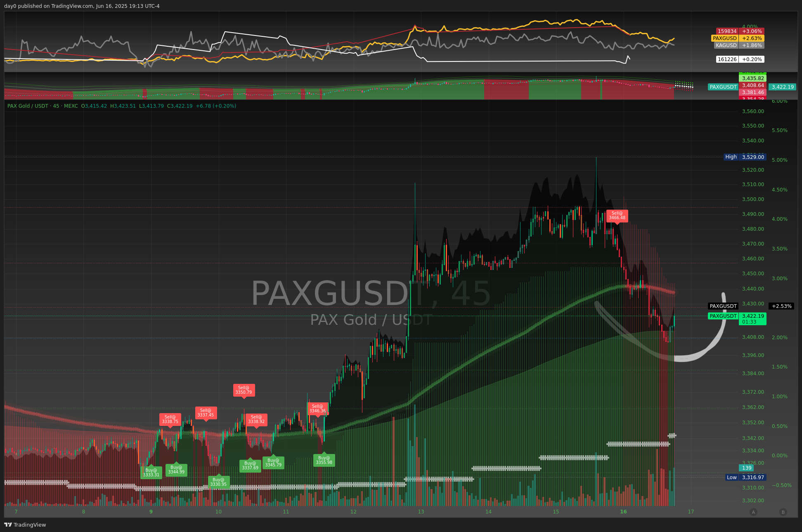This screenshot has height=532, width=802.
Task: Select the Buy@ 3330.95 signal marker
Action: tap(218, 482)
